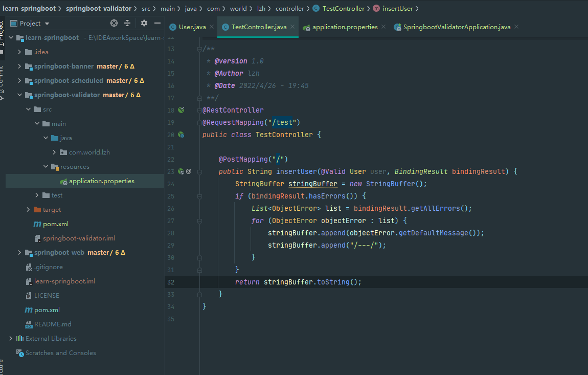Collapse the main folder

pos(37,123)
